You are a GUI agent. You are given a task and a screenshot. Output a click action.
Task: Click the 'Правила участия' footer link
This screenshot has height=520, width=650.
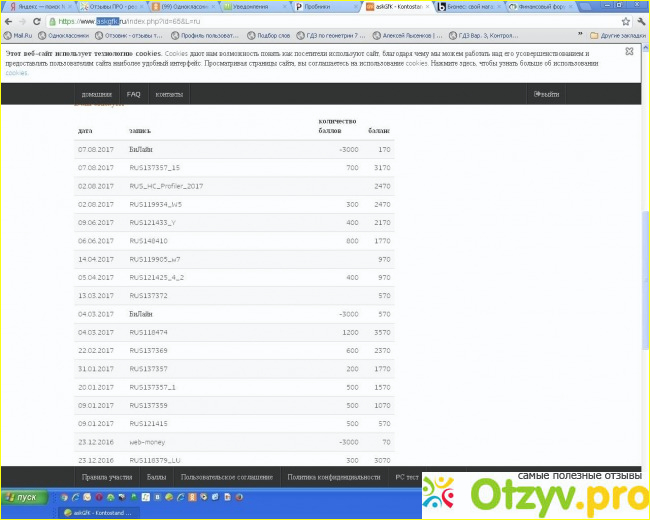[106, 477]
